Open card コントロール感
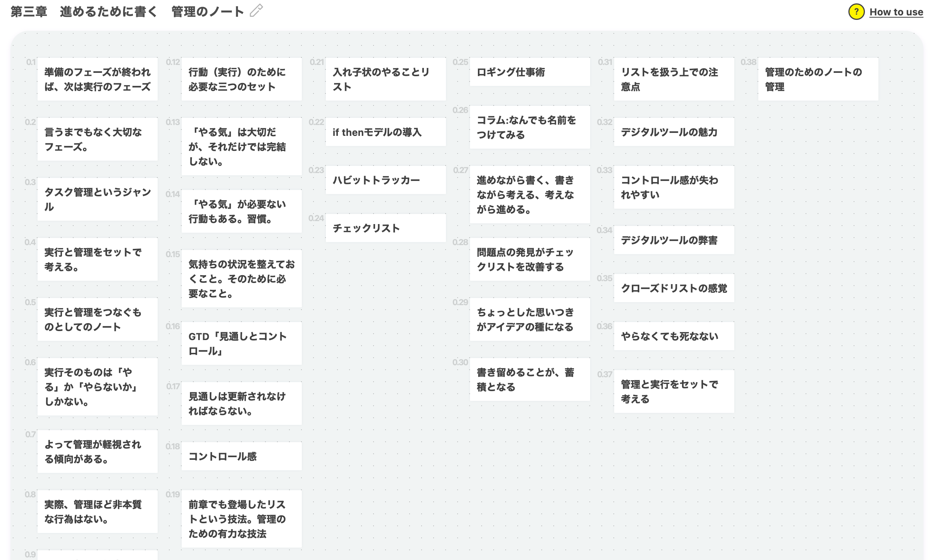Image resolution: width=952 pixels, height=560 pixels. coord(241,456)
